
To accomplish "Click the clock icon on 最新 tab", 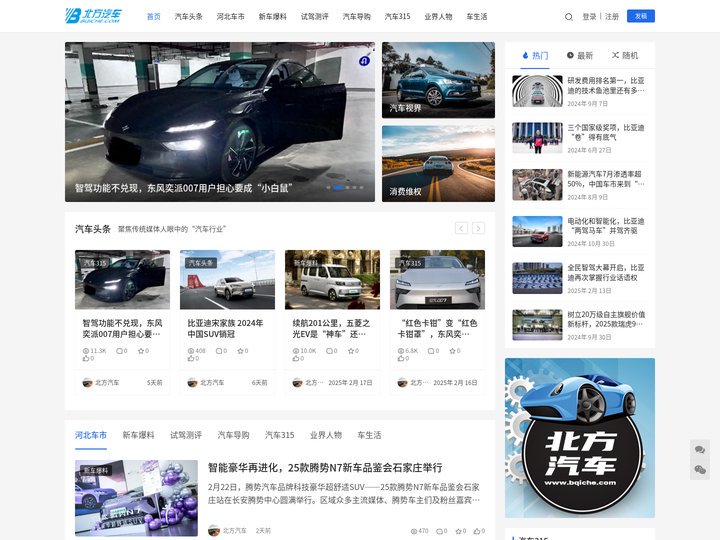I will [570, 55].
